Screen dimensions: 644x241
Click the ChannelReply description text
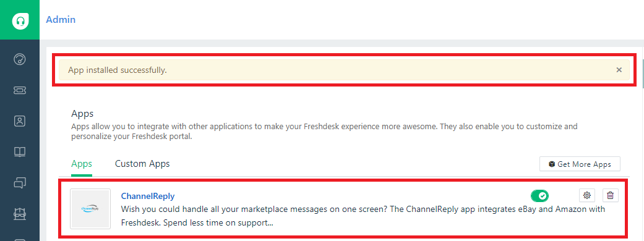(363, 216)
